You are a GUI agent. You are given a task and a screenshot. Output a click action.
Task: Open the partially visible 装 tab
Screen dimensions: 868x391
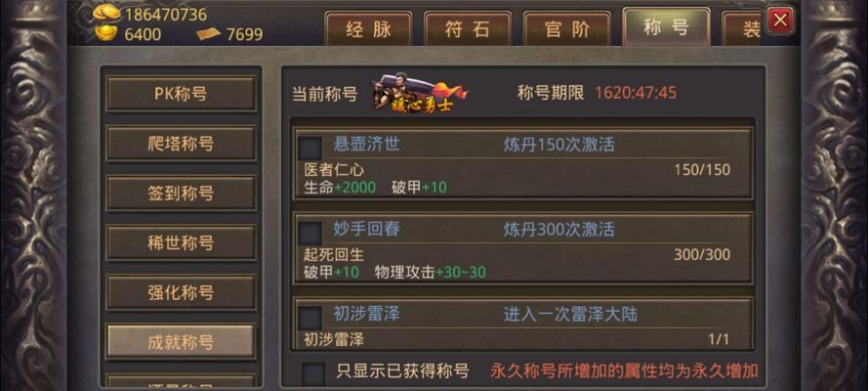[743, 28]
